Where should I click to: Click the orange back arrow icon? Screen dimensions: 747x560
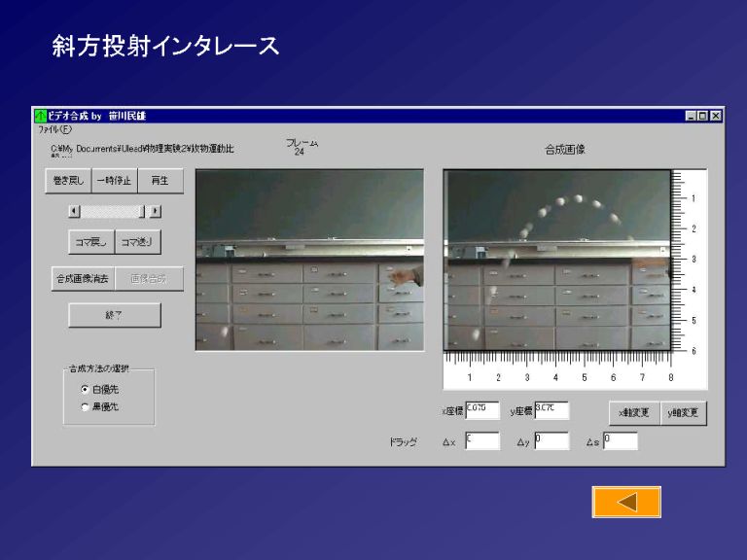tap(626, 502)
